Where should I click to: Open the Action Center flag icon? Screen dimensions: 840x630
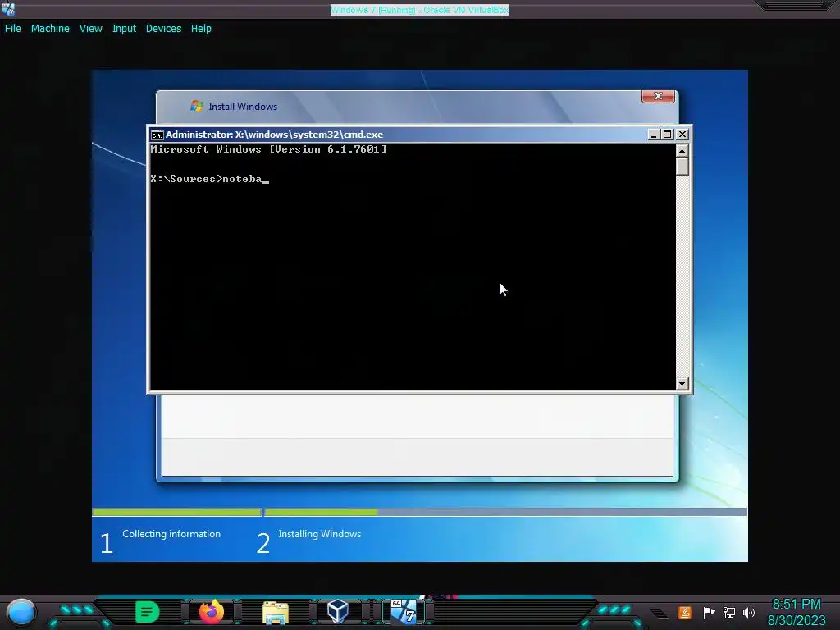pos(709,612)
